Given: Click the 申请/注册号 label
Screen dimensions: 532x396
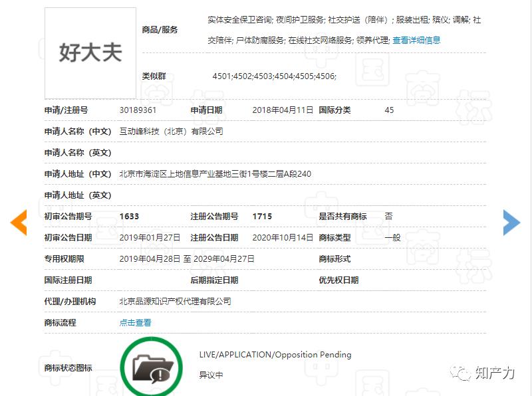Looking at the screenshot, I should point(66,110).
